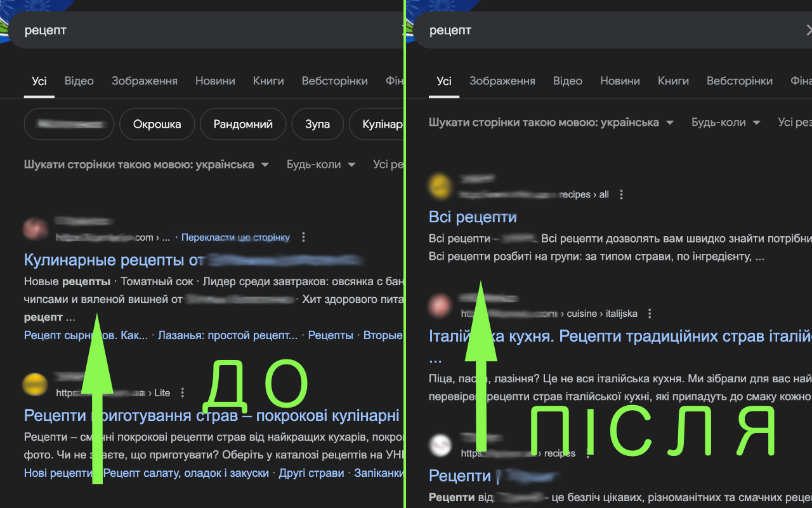This screenshot has width=812, height=508.
Task: Click the yellow site favicon above Рецепти приготування страв
Action: 35,384
